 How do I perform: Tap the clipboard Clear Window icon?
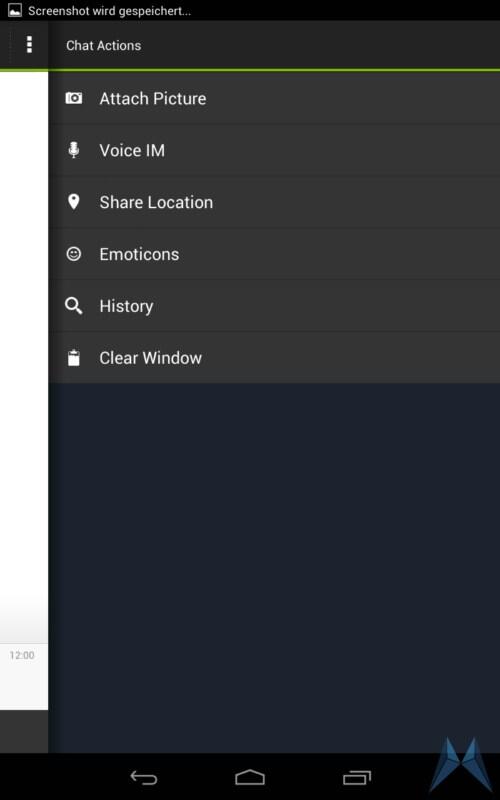73,358
